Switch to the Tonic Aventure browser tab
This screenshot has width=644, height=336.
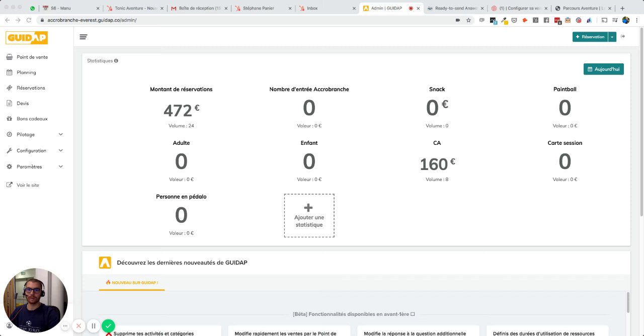pyautogui.click(x=136, y=9)
